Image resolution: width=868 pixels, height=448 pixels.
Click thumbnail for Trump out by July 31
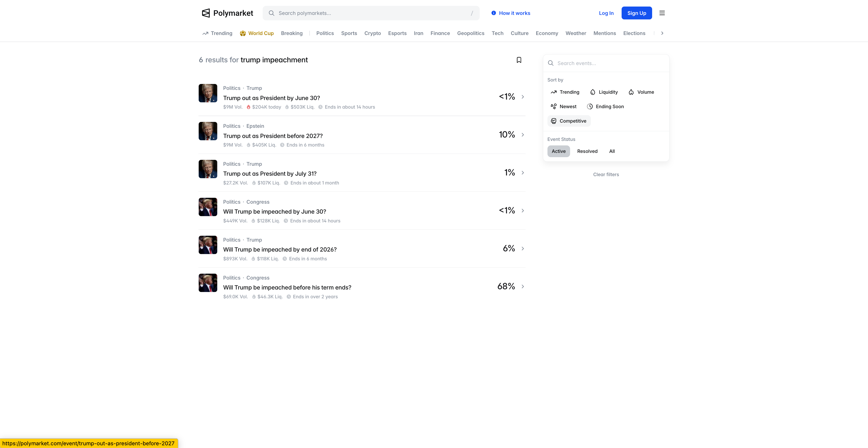click(208, 169)
